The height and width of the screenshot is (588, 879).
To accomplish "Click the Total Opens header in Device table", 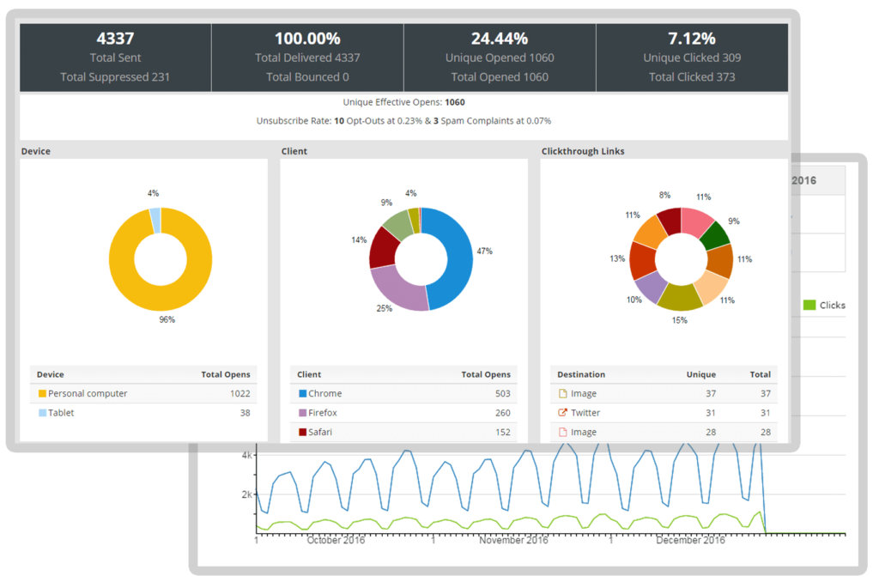I will pyautogui.click(x=226, y=374).
